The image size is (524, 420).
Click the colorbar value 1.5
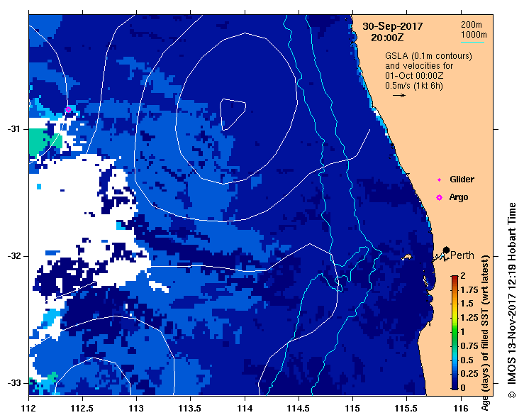pyautogui.click(x=467, y=304)
